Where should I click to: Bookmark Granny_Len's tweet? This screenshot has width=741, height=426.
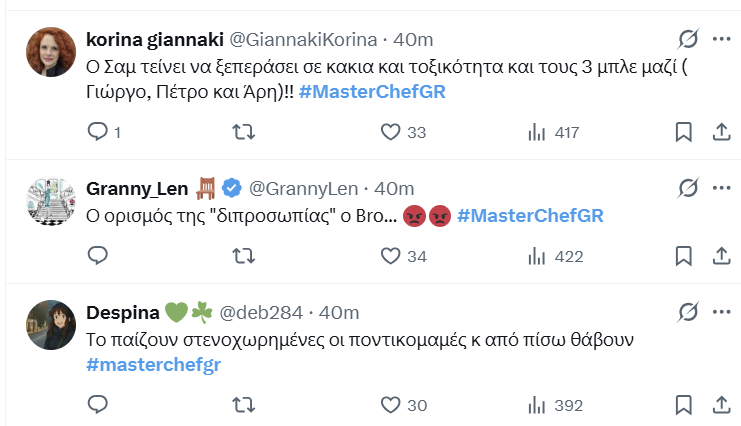tap(684, 257)
